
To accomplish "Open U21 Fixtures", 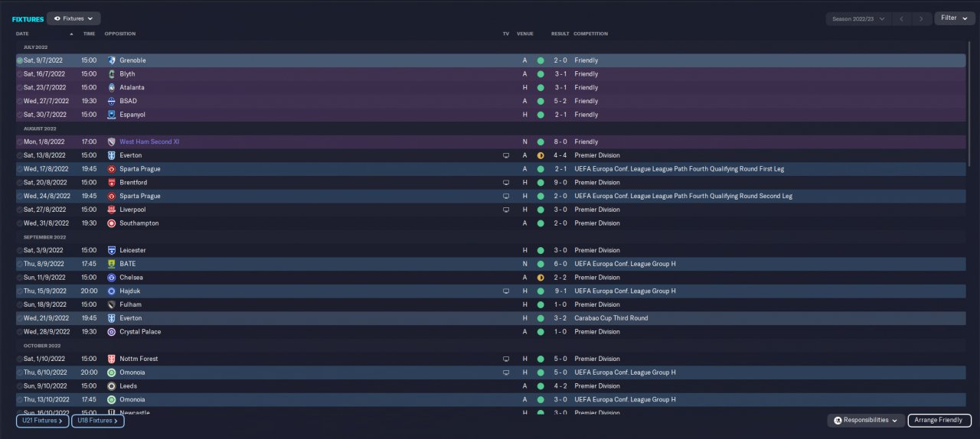I will point(42,421).
